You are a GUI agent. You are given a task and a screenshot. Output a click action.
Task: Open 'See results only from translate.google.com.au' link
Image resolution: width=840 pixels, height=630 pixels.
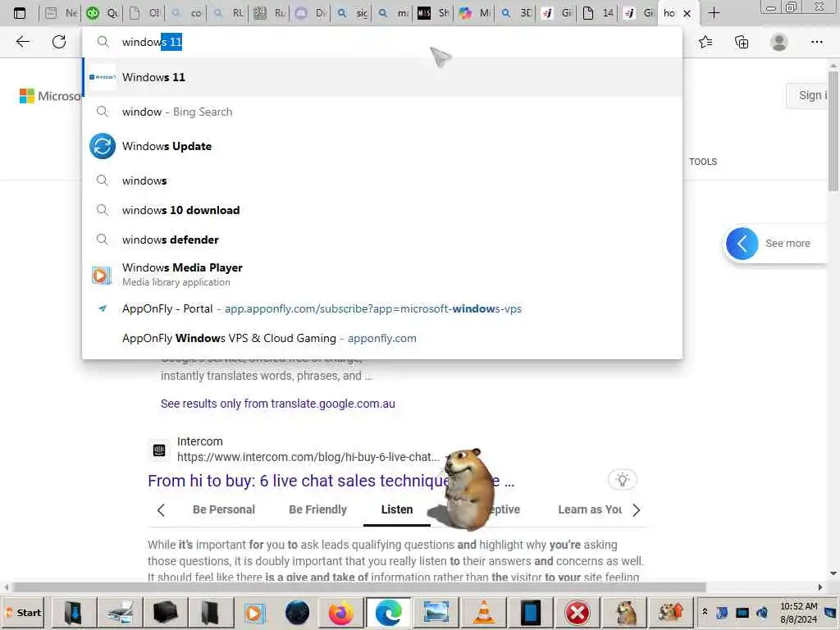277,404
